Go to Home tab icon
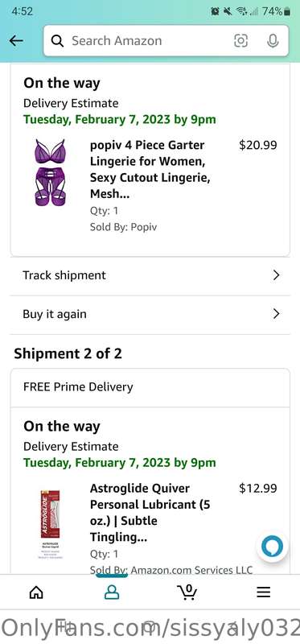This screenshot has height=644, width=300. [x=36, y=592]
